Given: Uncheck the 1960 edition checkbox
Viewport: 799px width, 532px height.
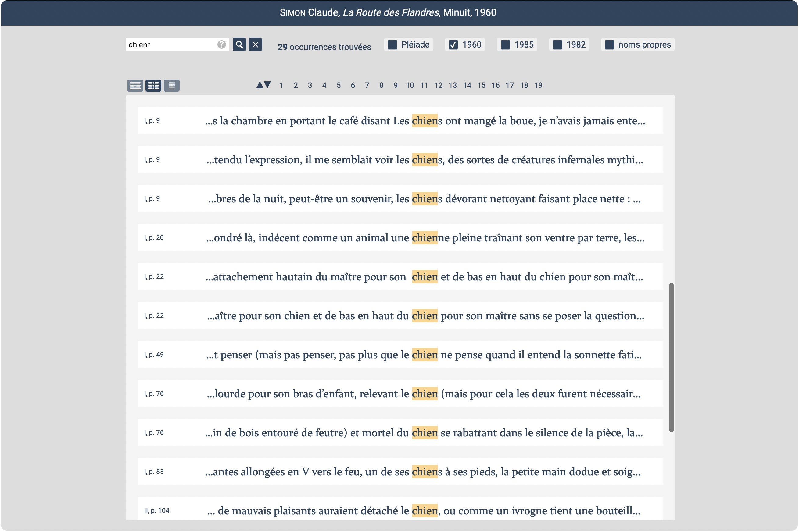Looking at the screenshot, I should click(453, 44).
